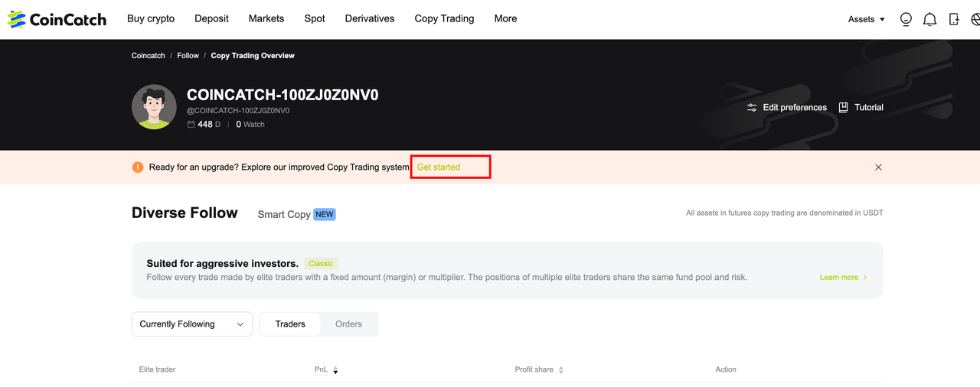Select the Traders tab
This screenshot has height=387, width=980.
(x=290, y=324)
